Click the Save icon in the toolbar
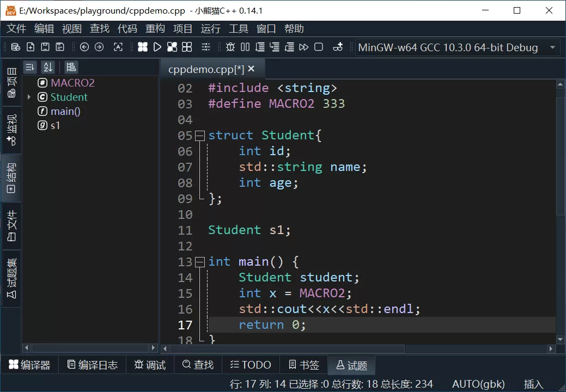The image size is (566, 392). point(46,47)
